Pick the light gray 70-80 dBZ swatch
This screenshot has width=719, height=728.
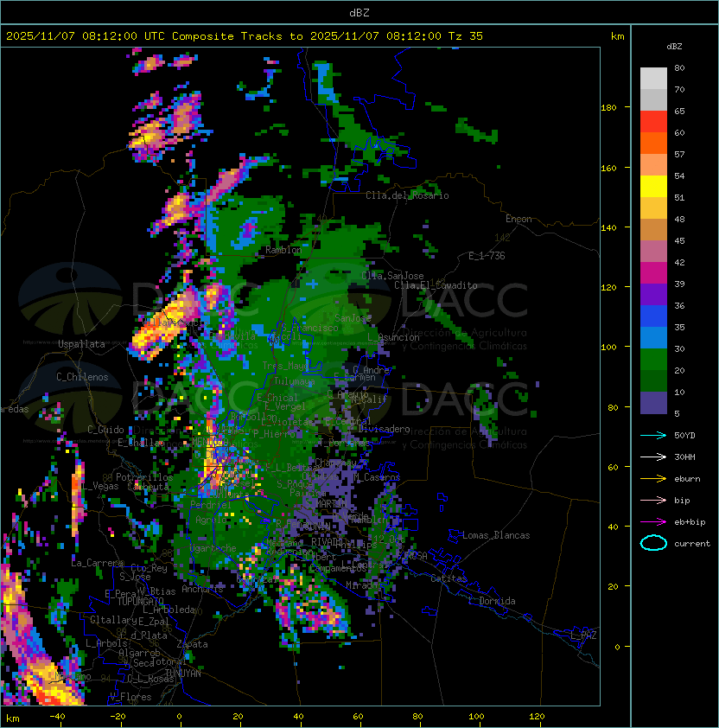coord(653,78)
